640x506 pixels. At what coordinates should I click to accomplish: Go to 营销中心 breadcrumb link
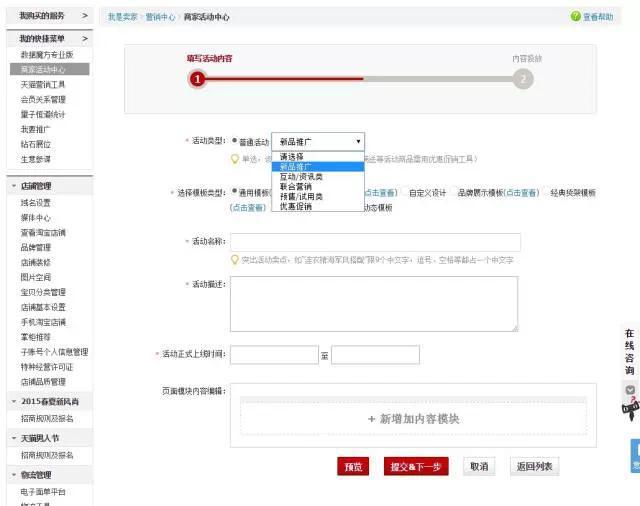[160, 17]
